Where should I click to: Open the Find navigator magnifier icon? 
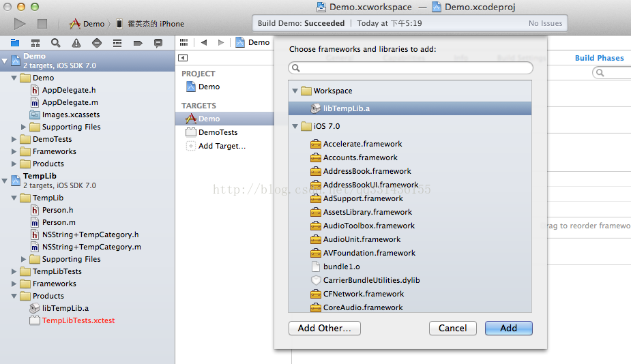click(x=55, y=43)
